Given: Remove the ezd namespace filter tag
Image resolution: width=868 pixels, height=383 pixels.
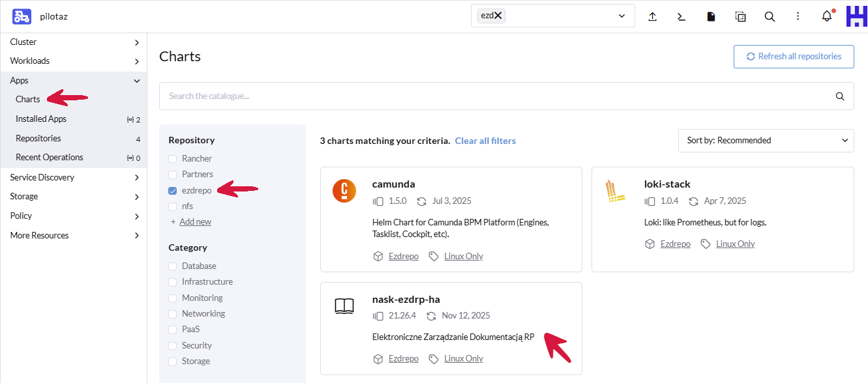Looking at the screenshot, I should point(498,16).
